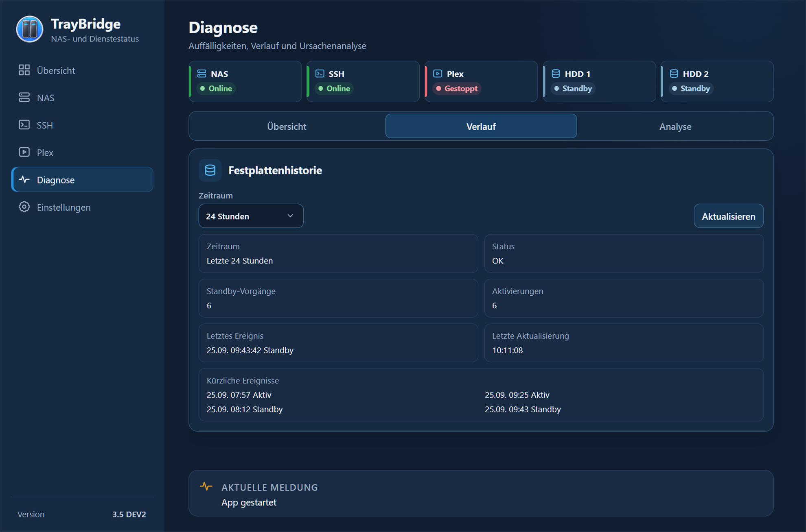Click the disk icon on HDD 2 card
Viewport: 806px width, 532px height.
[x=674, y=74]
